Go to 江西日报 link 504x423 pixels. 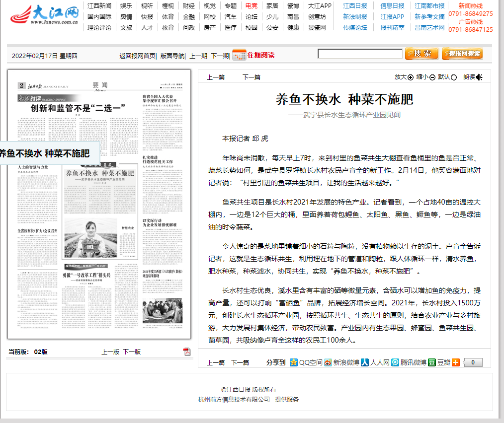[x=355, y=6]
